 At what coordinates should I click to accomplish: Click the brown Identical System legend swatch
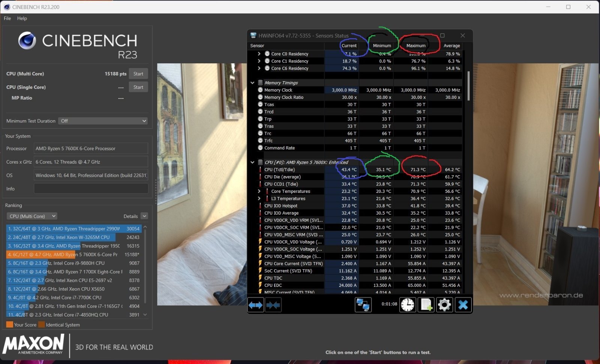pyautogui.click(x=42, y=324)
